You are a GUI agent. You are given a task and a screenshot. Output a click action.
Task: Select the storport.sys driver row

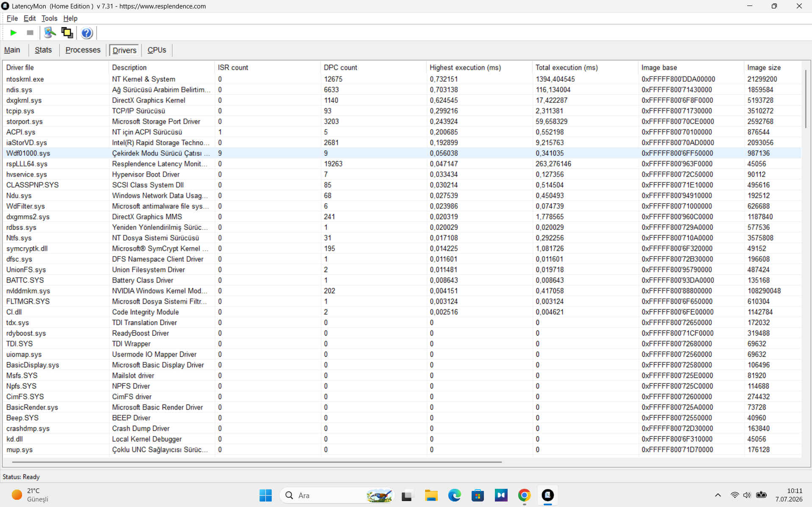[402, 121]
